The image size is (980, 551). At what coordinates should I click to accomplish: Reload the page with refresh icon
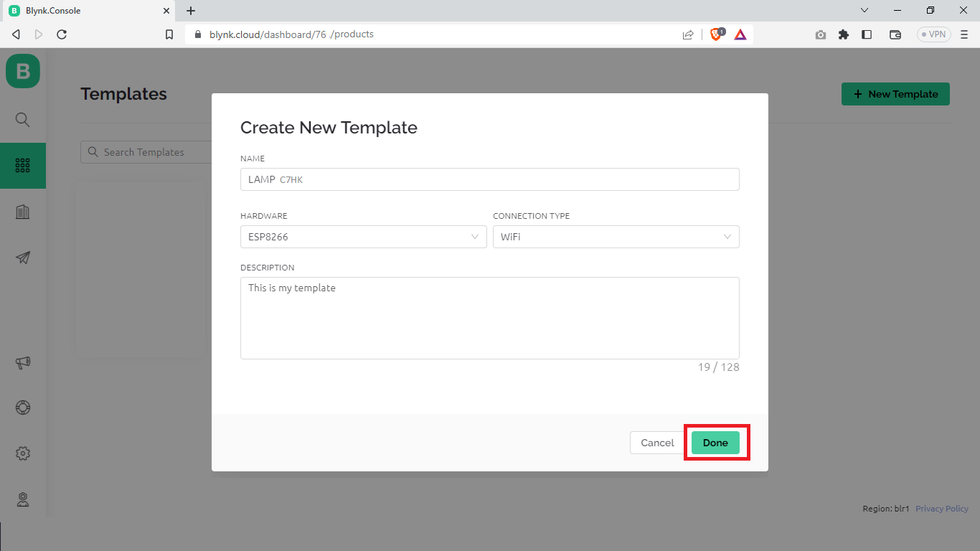62,34
